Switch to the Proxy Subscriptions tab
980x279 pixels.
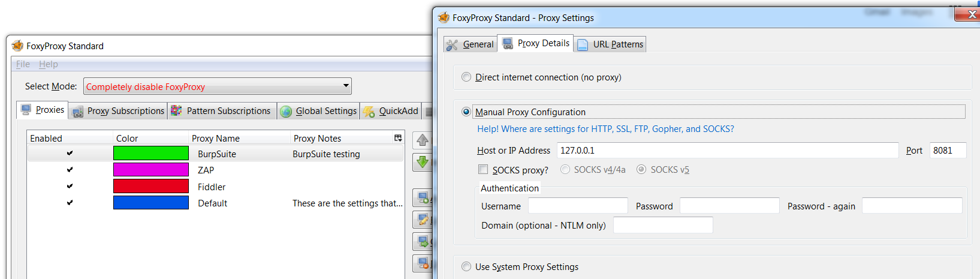tap(117, 111)
